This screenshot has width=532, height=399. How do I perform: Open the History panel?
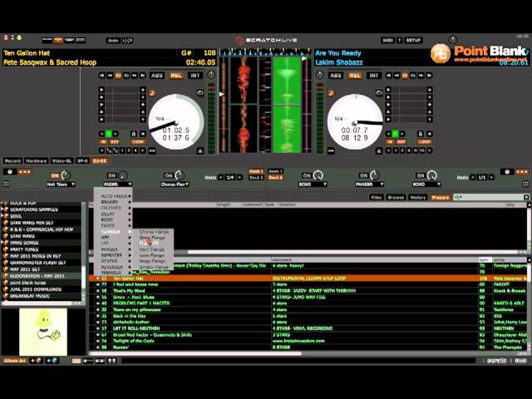[417, 197]
